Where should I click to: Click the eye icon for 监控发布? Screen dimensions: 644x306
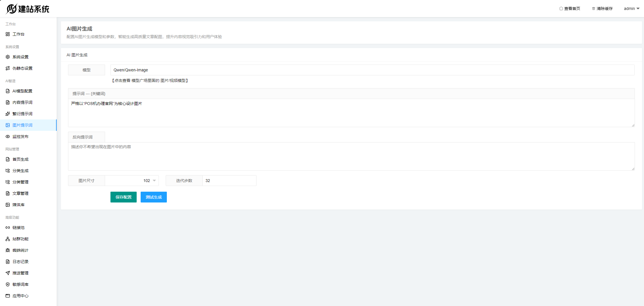[8, 137]
